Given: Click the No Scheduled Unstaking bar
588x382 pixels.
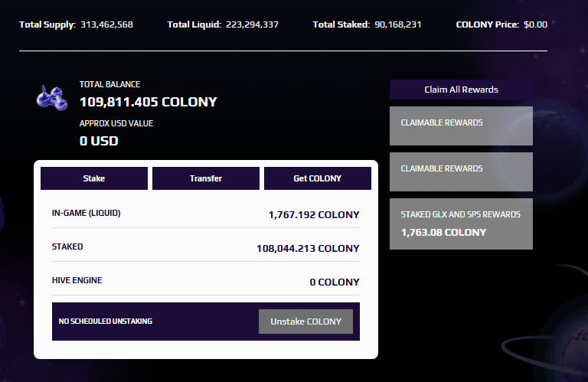Looking at the screenshot, I should pos(206,322).
